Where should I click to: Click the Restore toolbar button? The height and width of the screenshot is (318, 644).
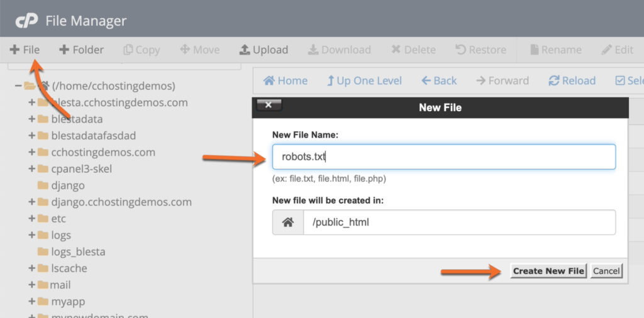[x=481, y=50]
